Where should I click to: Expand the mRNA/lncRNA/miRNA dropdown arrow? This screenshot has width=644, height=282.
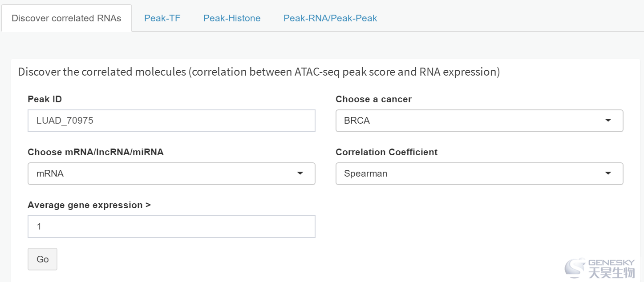tap(300, 173)
